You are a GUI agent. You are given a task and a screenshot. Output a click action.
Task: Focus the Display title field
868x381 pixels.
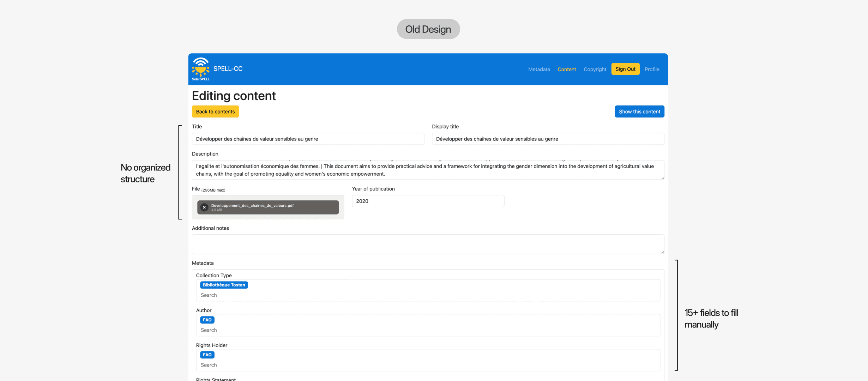pos(548,139)
